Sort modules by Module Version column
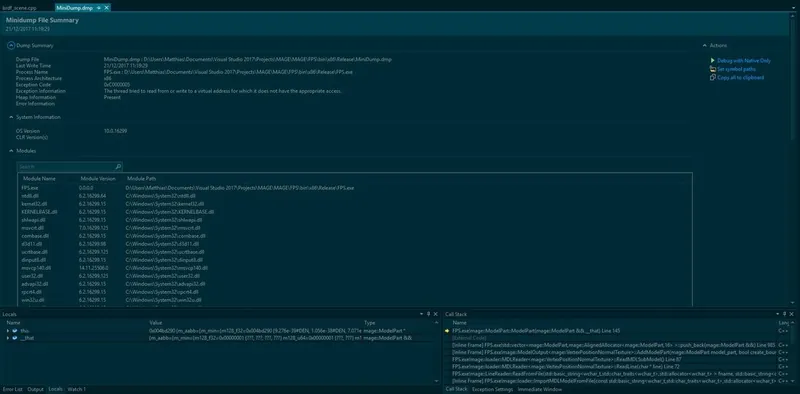This screenshot has width=800, height=394. click(98, 179)
